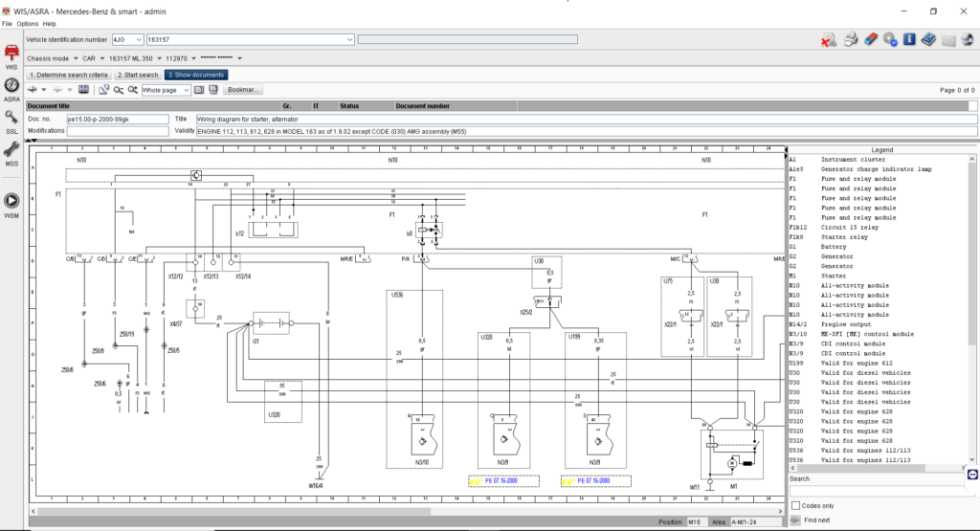The height and width of the screenshot is (531, 980).
Task: Open the 4JG VIN prefix dropdown
Action: point(139,39)
